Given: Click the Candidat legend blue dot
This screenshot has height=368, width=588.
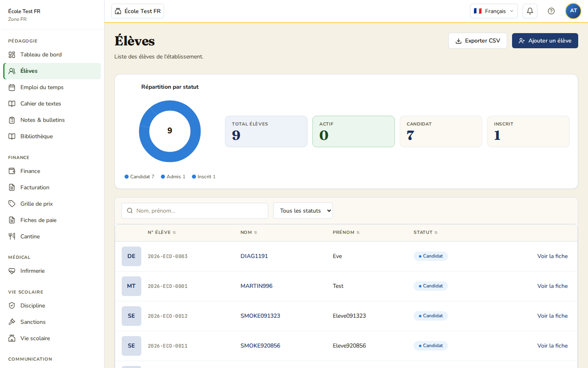Looking at the screenshot, I should [127, 177].
